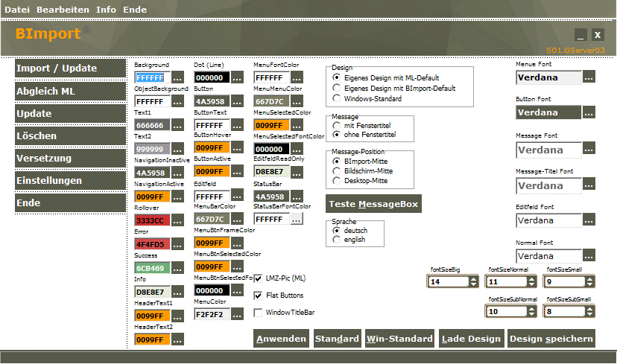Open picker for HeaderText1 color
The height and width of the screenshot is (364, 617).
click(x=177, y=316)
